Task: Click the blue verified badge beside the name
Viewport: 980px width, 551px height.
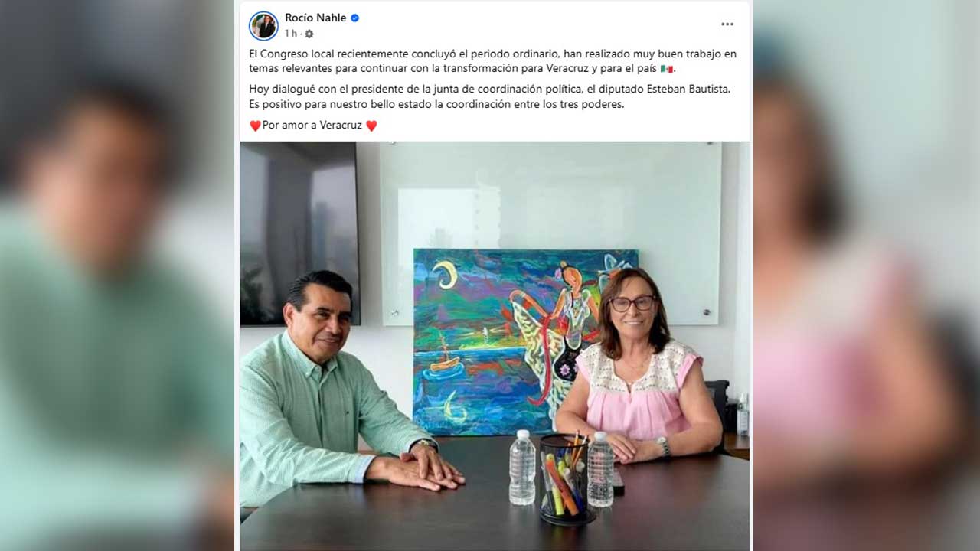Action: point(355,18)
